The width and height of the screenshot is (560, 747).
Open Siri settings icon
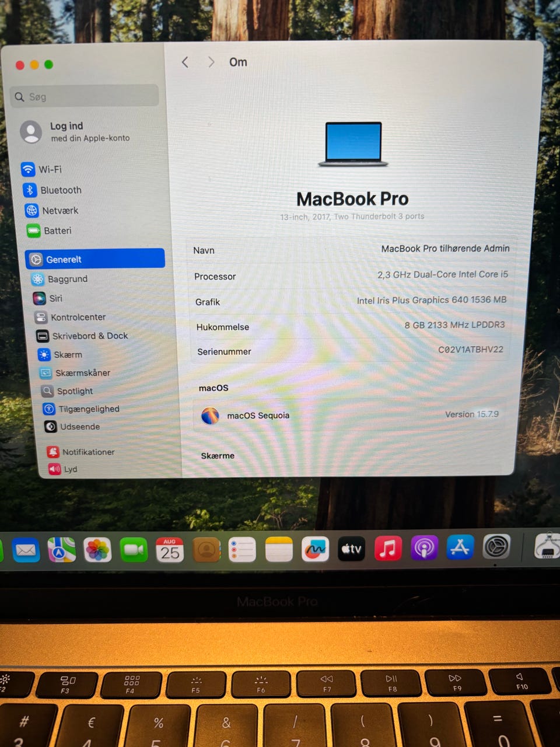(40, 298)
